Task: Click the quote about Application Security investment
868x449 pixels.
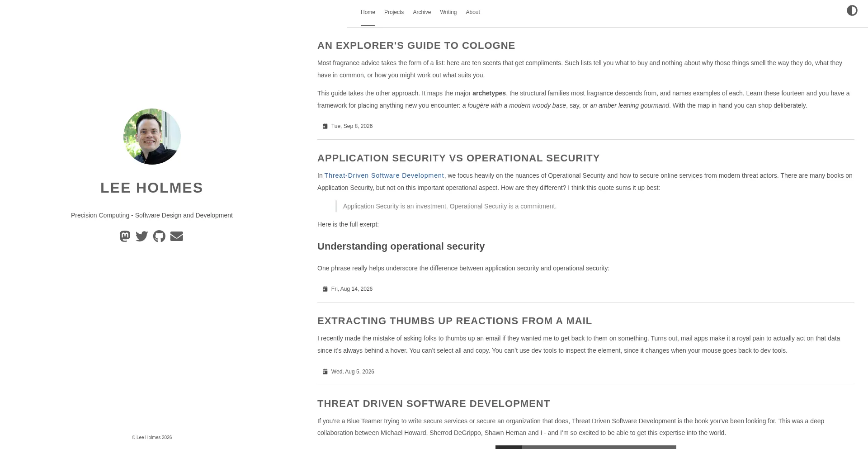Action: [450, 206]
